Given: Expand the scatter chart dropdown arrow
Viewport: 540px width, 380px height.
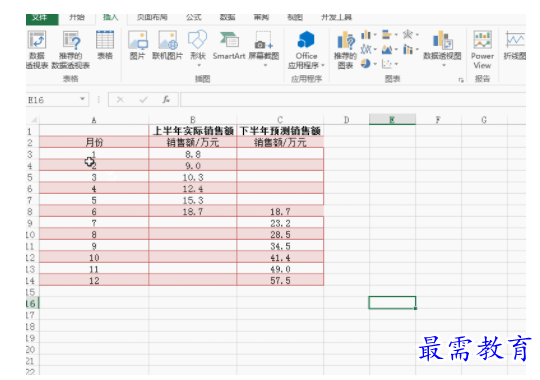Looking at the screenshot, I should click(396, 64).
